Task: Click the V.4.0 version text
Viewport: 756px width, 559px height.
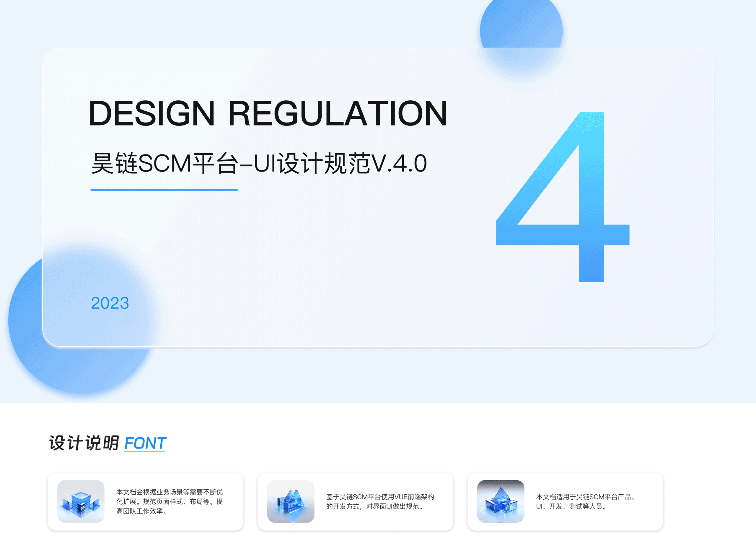Action: (399, 163)
